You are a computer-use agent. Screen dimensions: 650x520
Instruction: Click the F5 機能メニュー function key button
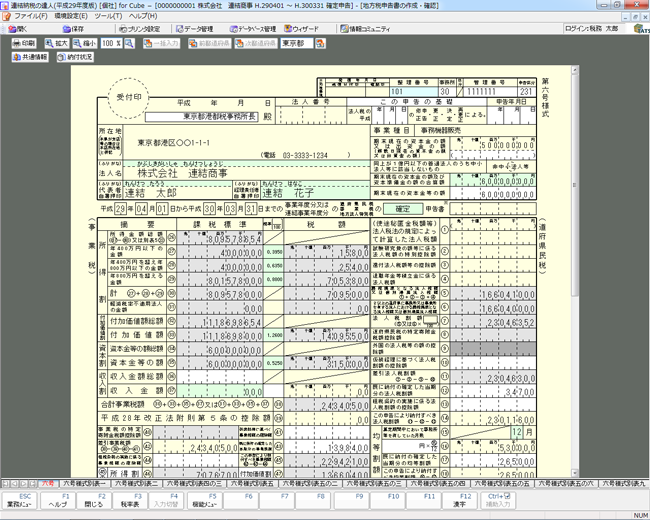(204, 500)
